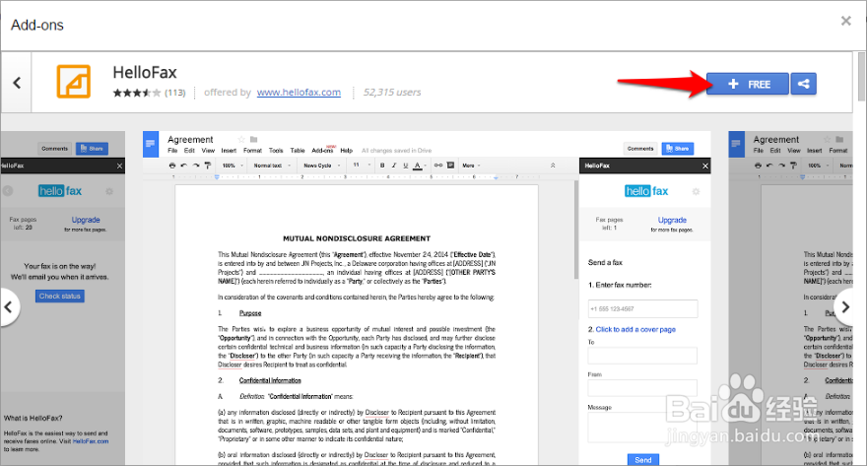Collapse the toolbar with the double chevron

coord(553,166)
